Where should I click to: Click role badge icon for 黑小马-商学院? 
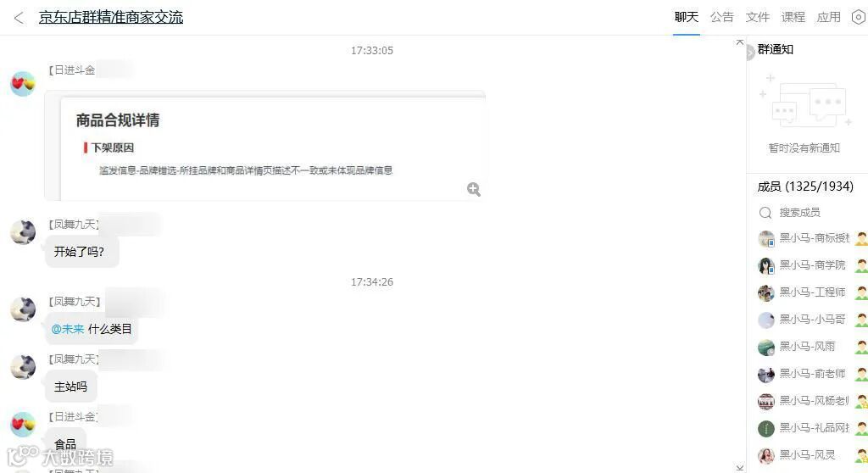coord(861,266)
